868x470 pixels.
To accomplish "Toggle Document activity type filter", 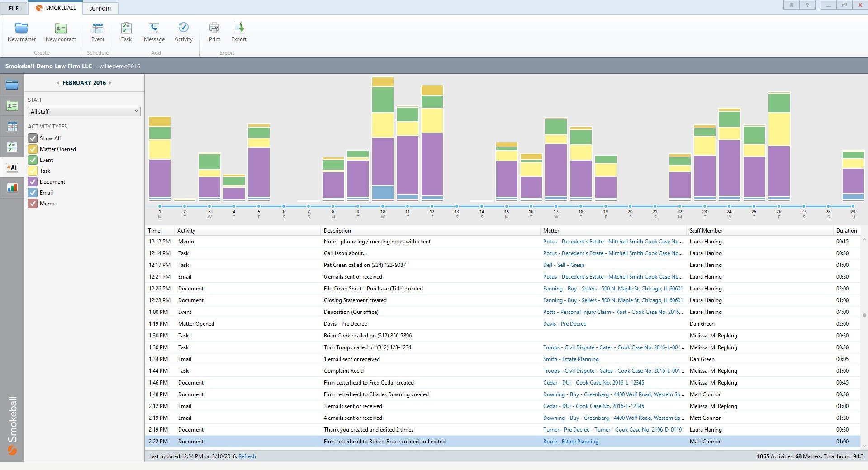I will tap(33, 181).
